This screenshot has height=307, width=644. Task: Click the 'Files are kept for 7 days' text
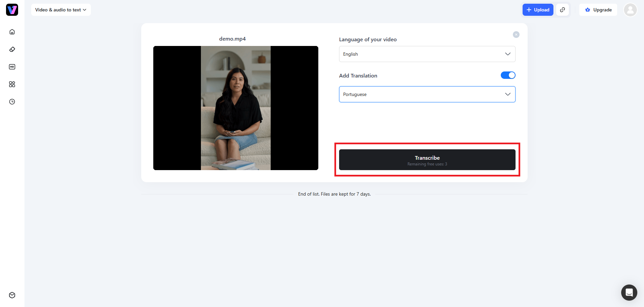(x=346, y=194)
